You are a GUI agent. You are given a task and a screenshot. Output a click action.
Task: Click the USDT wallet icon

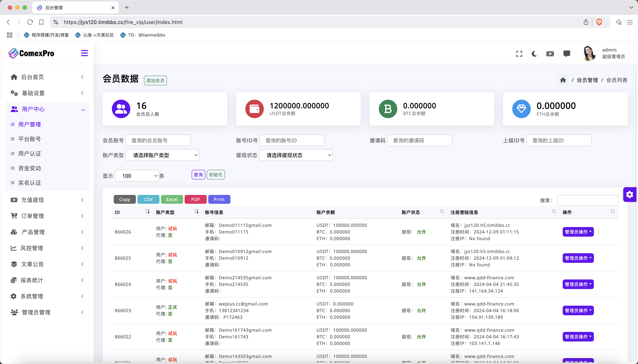pyautogui.click(x=255, y=109)
